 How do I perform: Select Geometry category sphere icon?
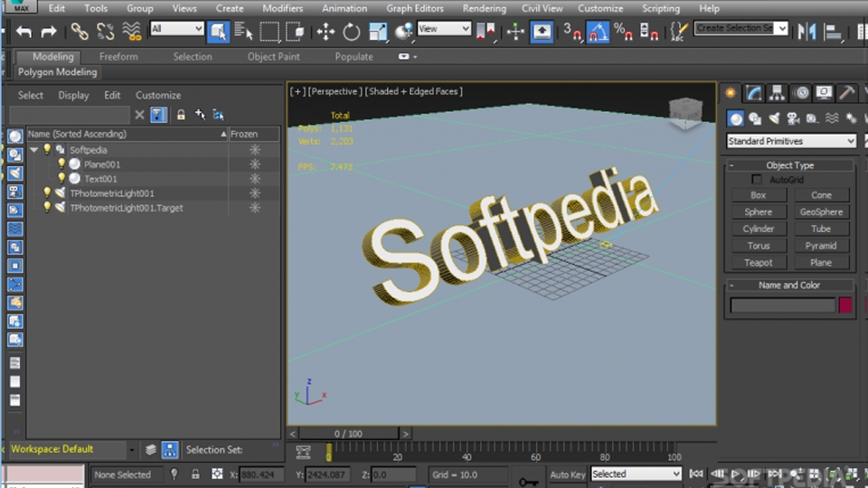(x=736, y=118)
